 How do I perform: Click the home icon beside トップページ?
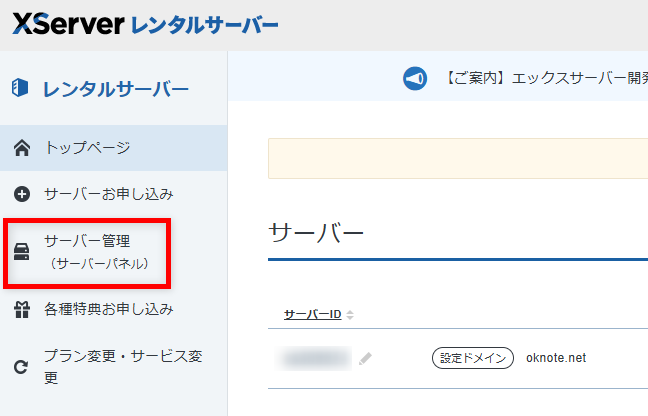[21, 149]
